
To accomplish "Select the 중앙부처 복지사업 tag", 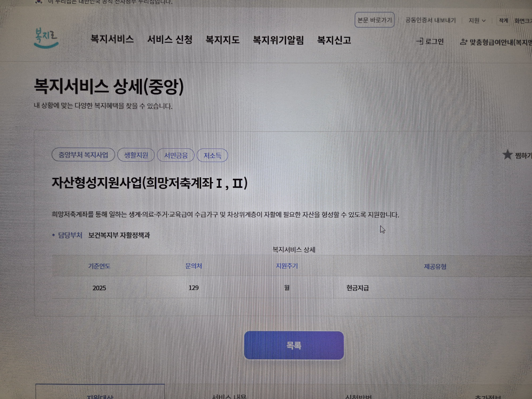I will point(83,155).
